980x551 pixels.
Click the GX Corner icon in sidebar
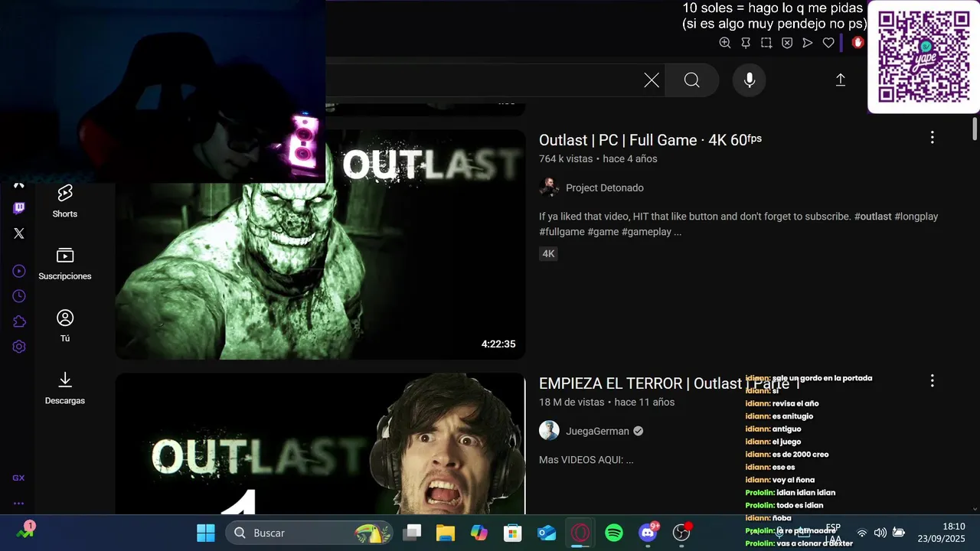click(18, 478)
